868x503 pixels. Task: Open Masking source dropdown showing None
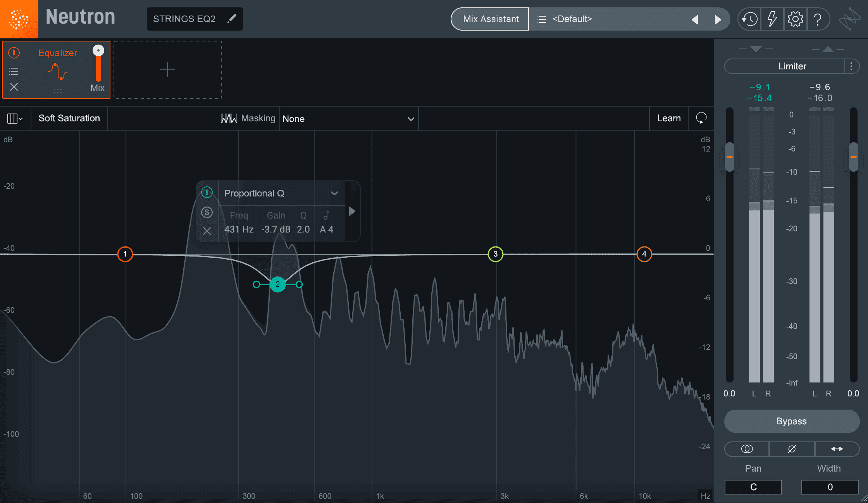point(349,119)
